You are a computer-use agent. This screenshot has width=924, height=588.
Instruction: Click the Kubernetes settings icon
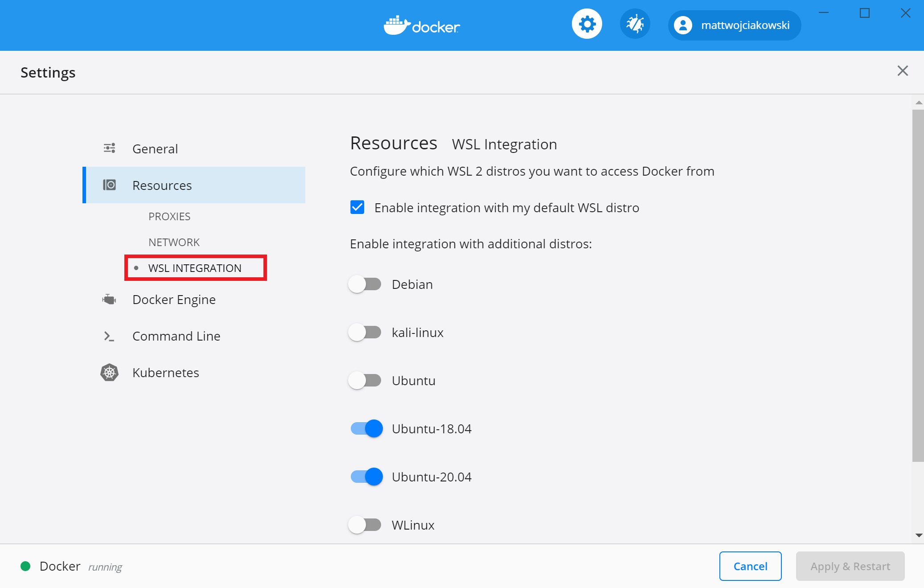tap(109, 372)
